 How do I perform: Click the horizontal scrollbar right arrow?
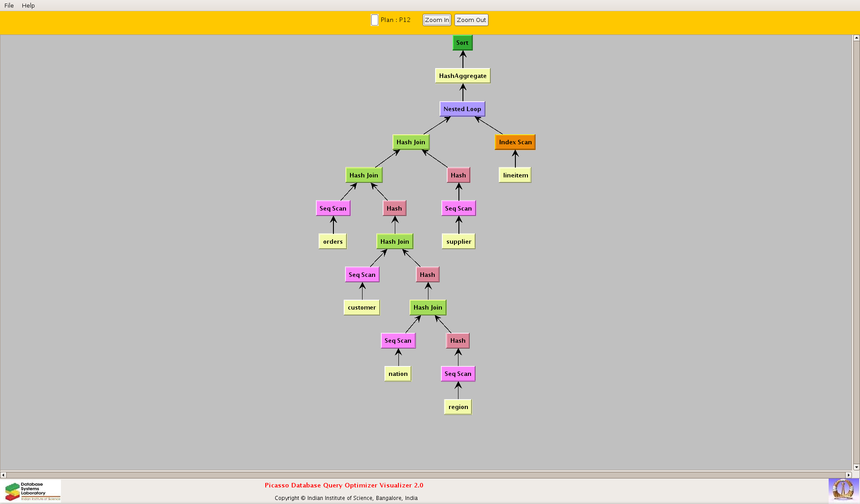848,475
